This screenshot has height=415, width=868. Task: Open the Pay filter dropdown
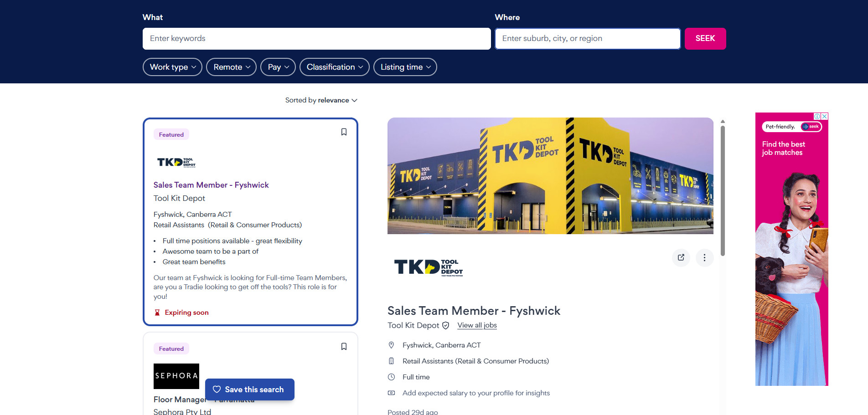(x=278, y=67)
